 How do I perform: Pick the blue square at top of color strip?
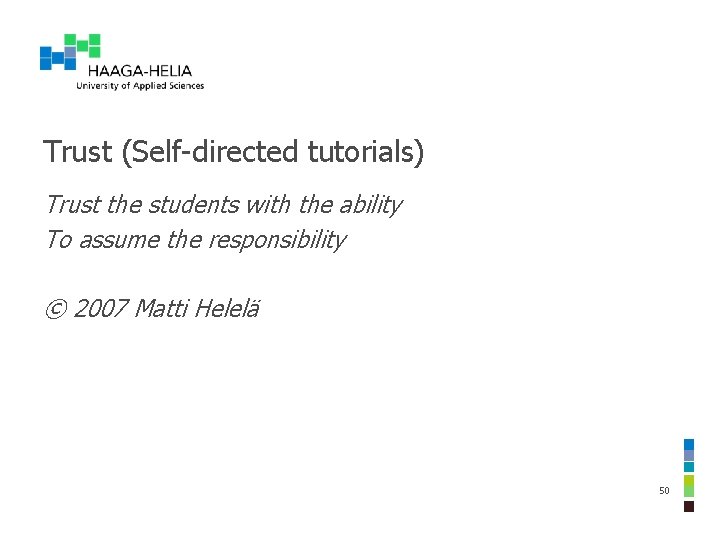(x=689, y=444)
